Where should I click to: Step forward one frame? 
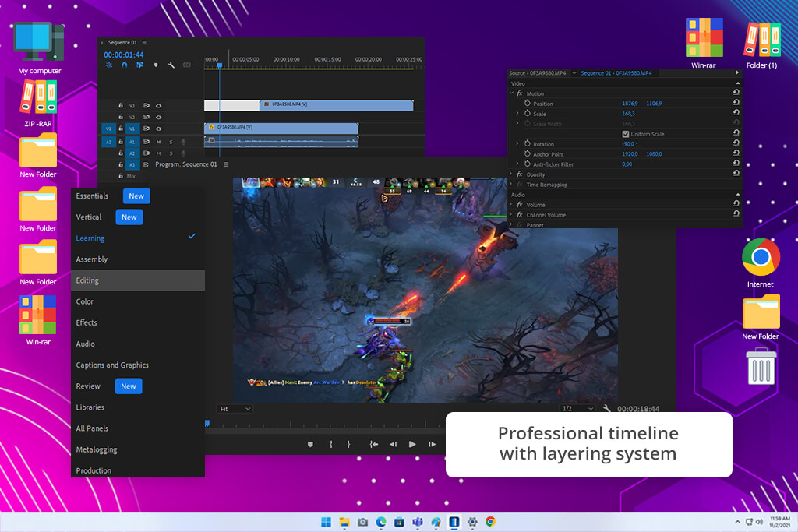click(432, 445)
